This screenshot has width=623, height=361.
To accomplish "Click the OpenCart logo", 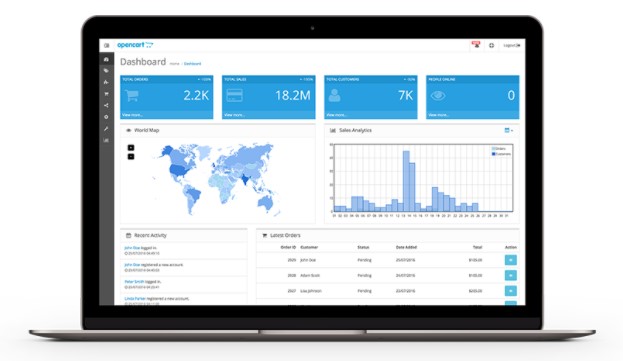I will pos(135,45).
